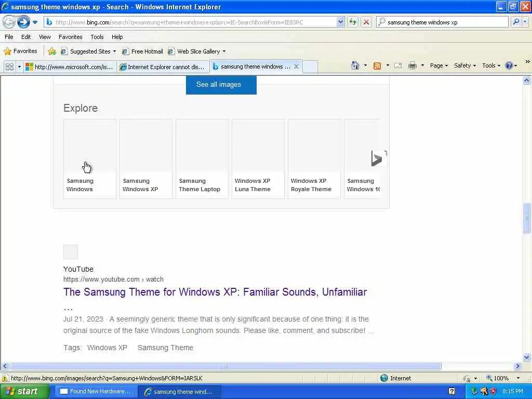Image resolution: width=532 pixels, height=399 pixels.
Task: Click the taskbar help question icon
Action: (451, 391)
